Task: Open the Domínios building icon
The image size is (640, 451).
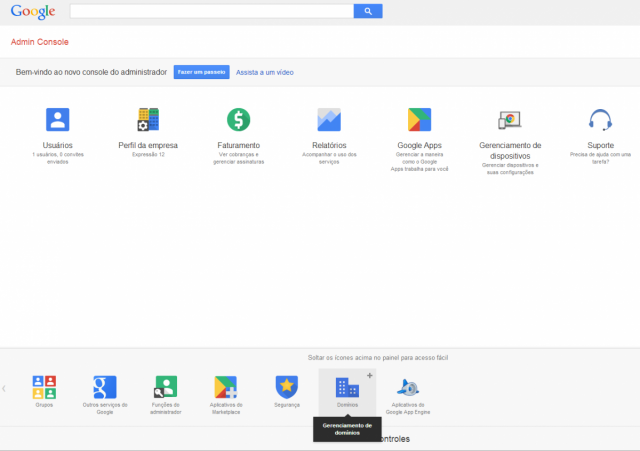Action: [347, 387]
